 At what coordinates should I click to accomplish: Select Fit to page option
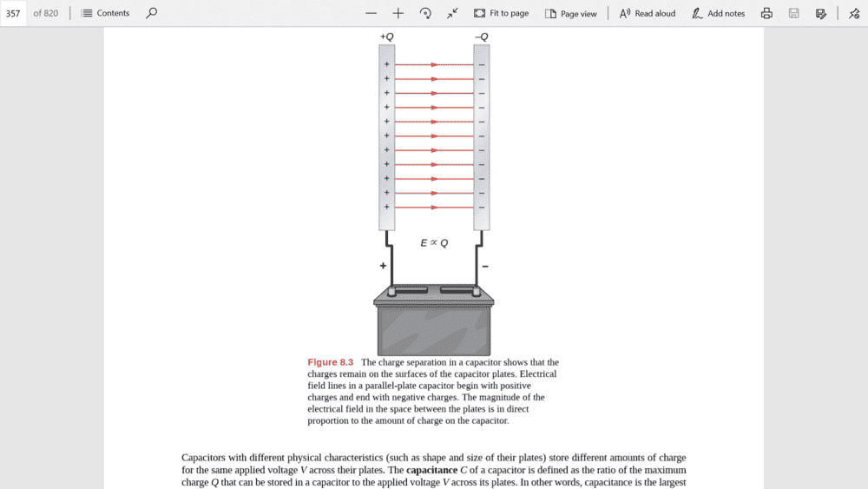(x=501, y=13)
